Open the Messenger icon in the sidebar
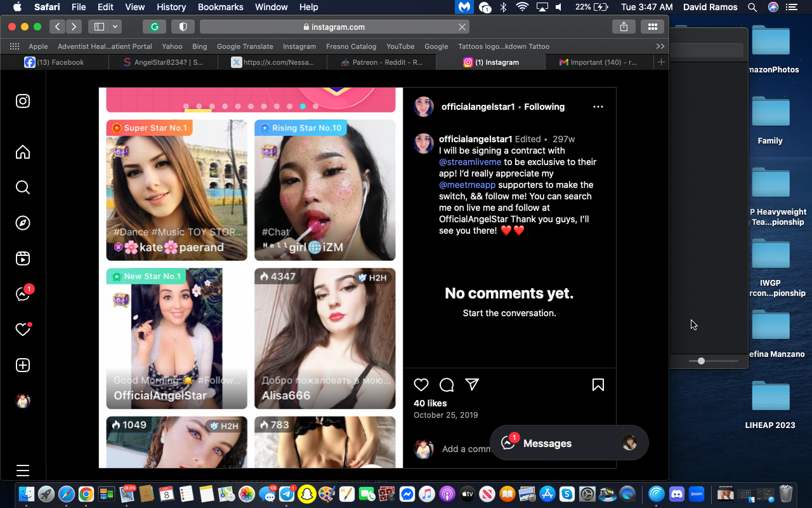This screenshot has width=812, height=508. point(23,294)
